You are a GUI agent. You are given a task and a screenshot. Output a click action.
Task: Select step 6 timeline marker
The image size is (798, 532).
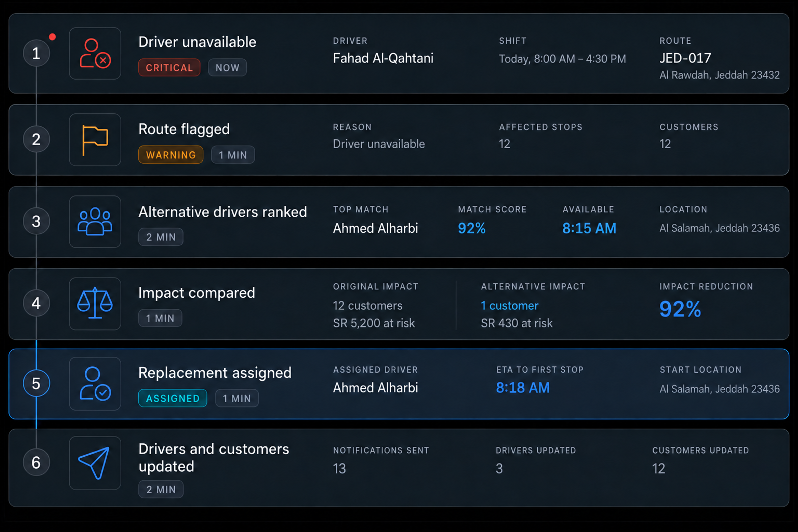click(x=36, y=462)
